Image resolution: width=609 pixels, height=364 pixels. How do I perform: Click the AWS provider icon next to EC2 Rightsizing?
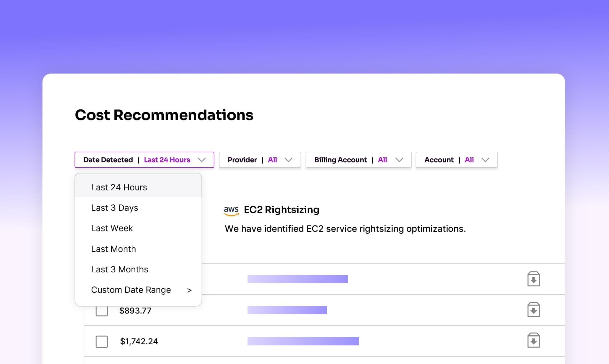[231, 210]
